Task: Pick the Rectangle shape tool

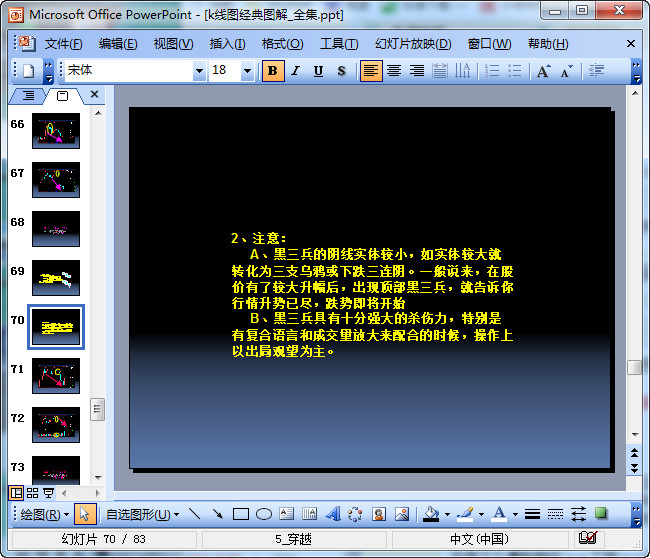Action: click(x=241, y=514)
